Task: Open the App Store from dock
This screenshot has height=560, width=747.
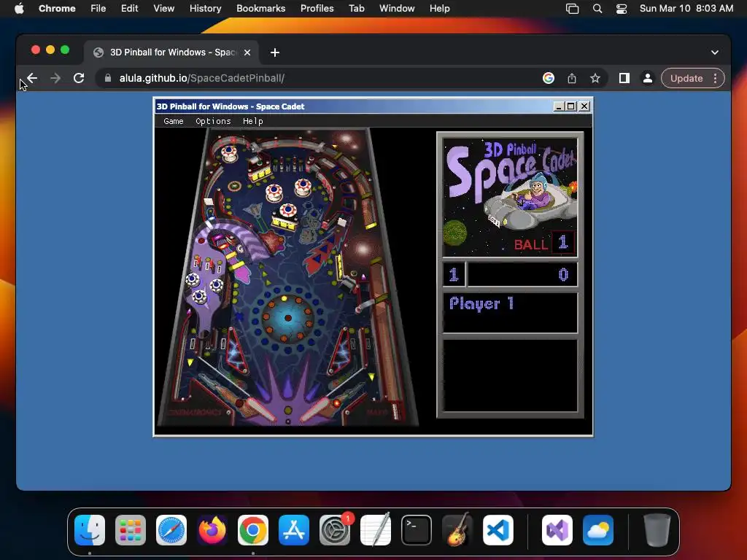Action: pos(294,530)
